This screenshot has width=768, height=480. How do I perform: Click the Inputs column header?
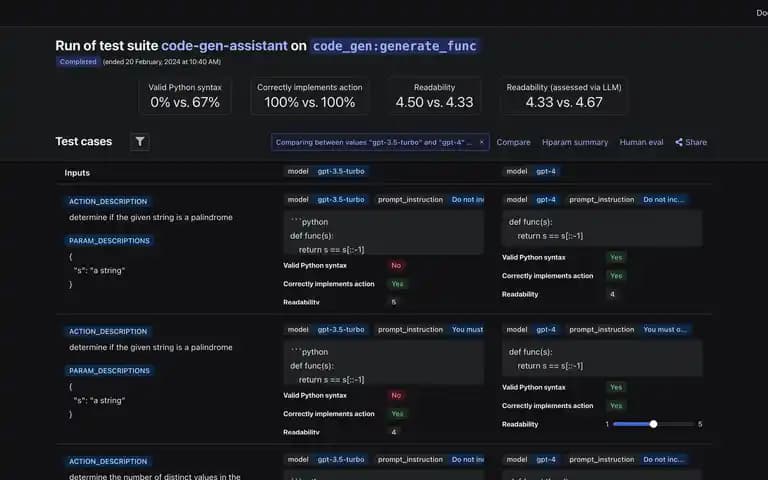tap(77, 172)
